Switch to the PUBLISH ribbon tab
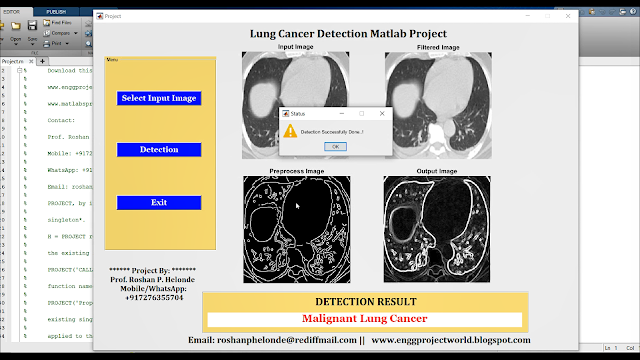Screen dimensions: 640x360 click(56, 12)
